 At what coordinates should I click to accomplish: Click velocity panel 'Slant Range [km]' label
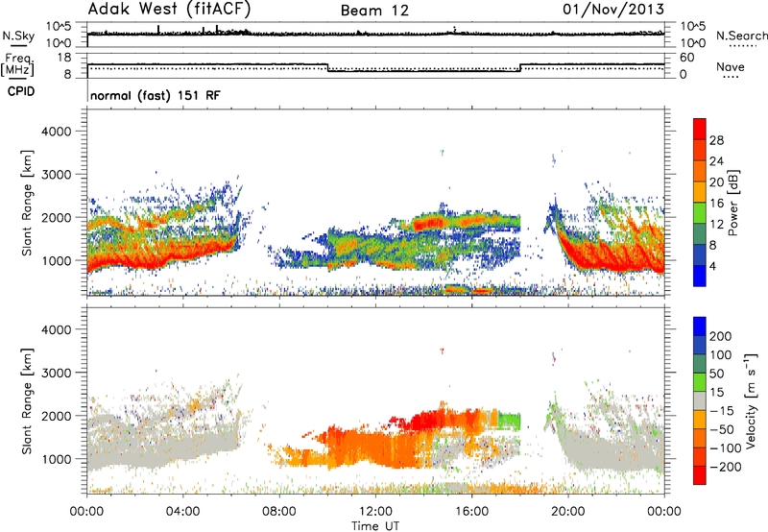tap(27, 401)
